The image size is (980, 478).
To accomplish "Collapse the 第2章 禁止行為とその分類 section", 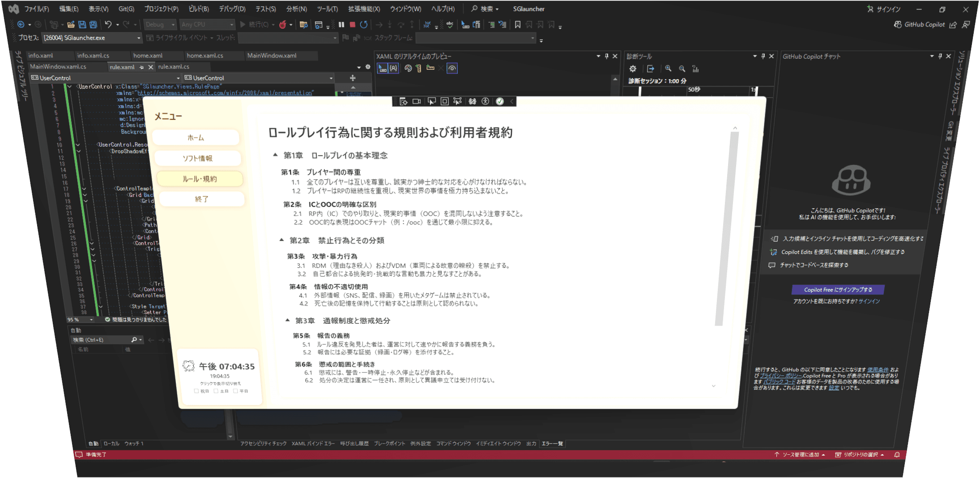I will click(x=281, y=240).
